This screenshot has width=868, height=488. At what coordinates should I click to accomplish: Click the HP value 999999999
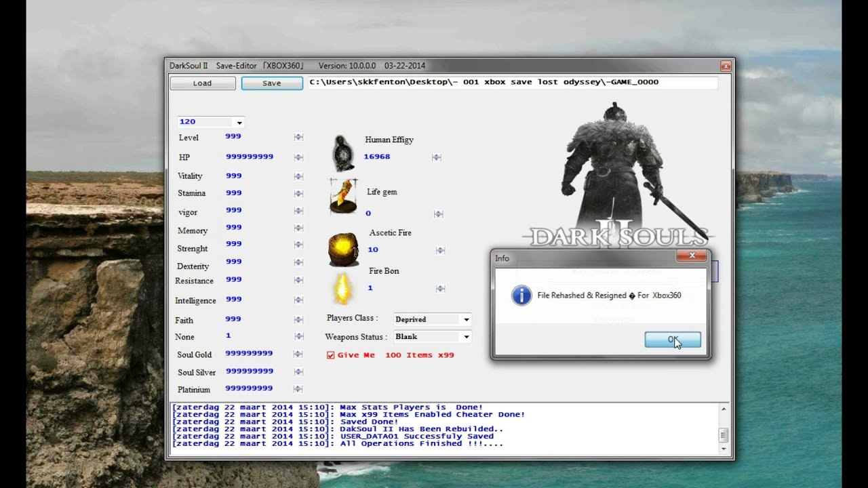click(250, 157)
